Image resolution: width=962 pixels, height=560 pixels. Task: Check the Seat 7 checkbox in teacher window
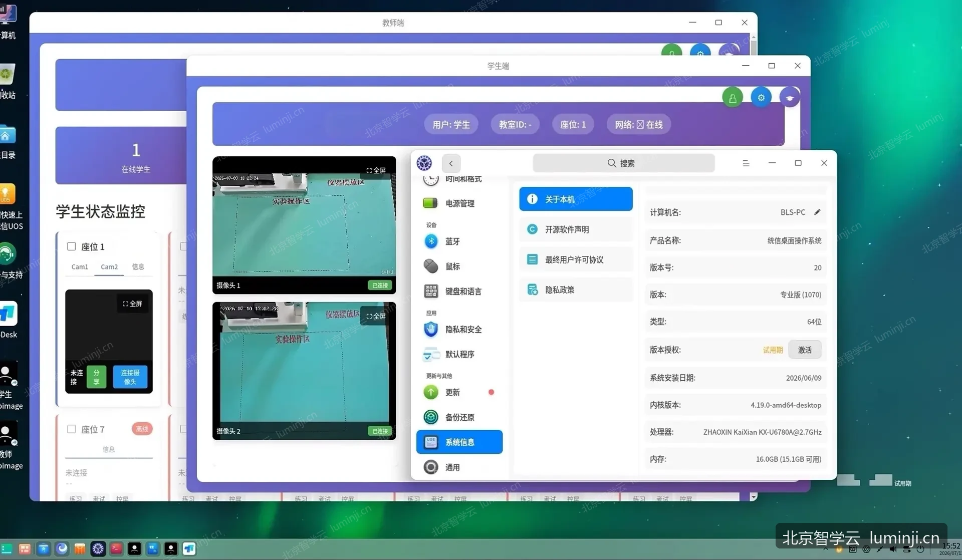[72, 429]
